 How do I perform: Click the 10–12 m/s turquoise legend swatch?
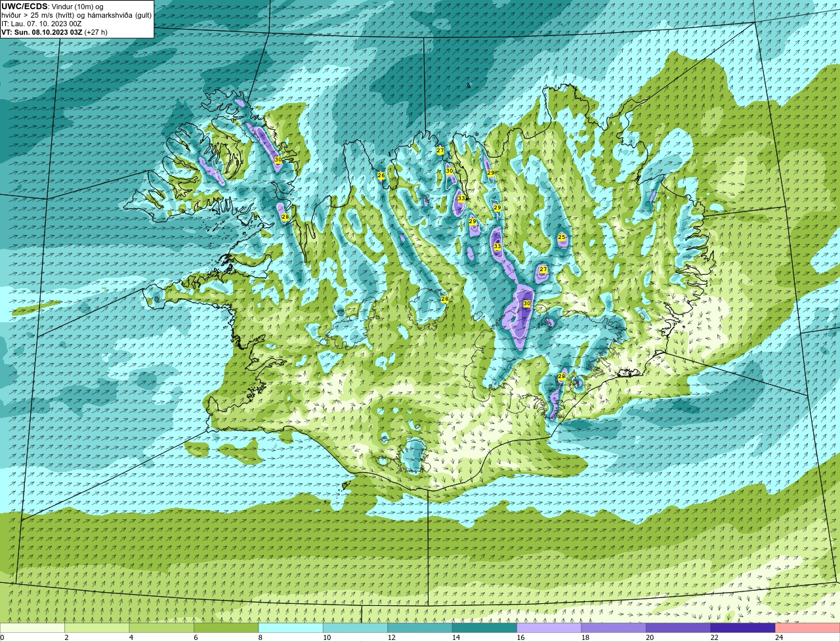tap(356, 628)
